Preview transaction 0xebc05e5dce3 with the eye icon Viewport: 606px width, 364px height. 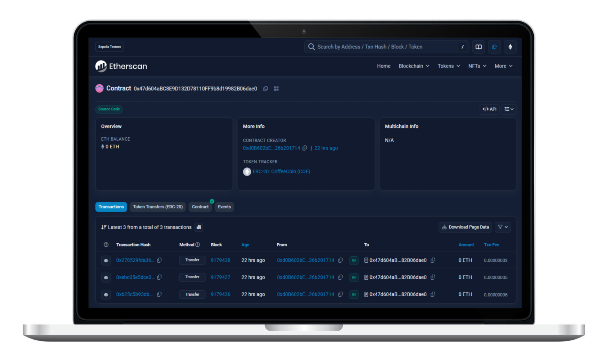coord(106,277)
